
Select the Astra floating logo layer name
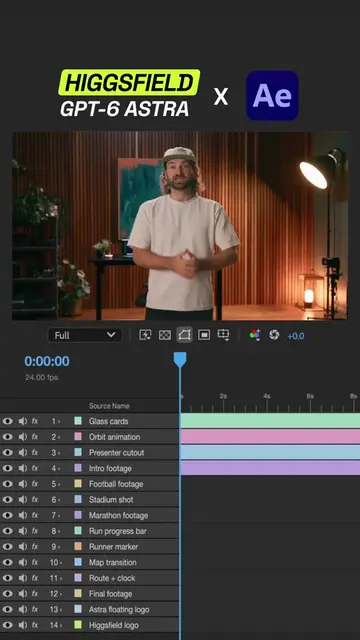(119, 609)
